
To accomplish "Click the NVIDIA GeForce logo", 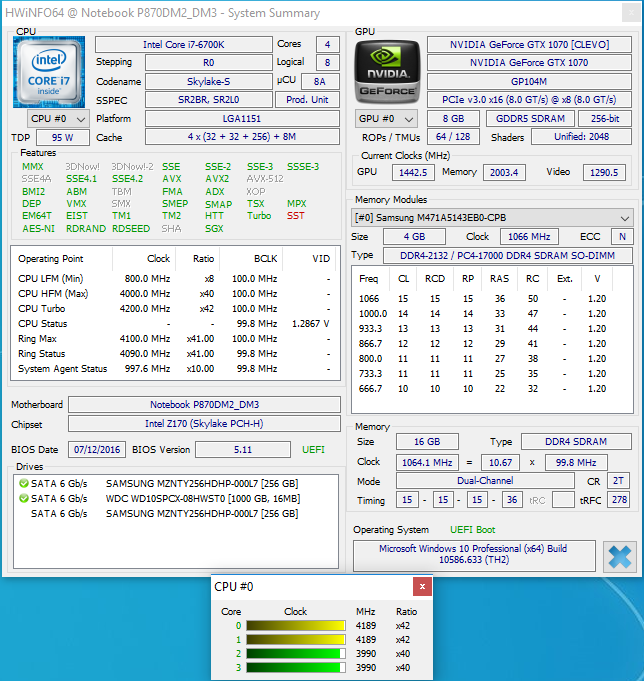I will [x=387, y=72].
